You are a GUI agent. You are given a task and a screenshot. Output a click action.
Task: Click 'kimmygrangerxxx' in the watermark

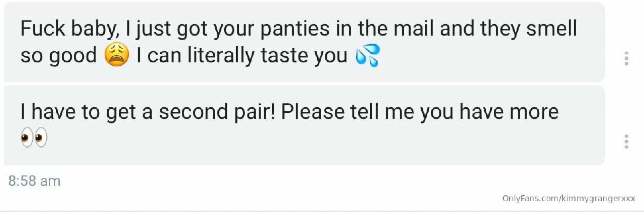click(x=597, y=198)
